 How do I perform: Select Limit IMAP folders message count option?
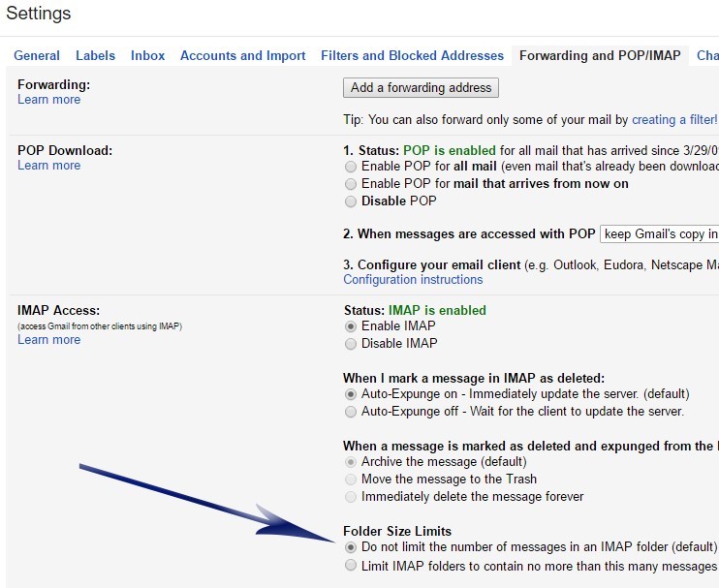(x=351, y=566)
